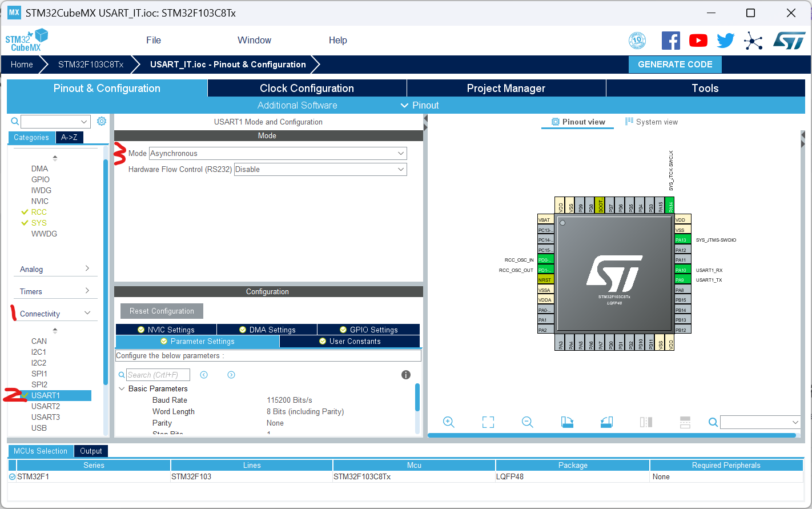The height and width of the screenshot is (509, 812).
Task: Open the Window menu
Action: tap(254, 40)
